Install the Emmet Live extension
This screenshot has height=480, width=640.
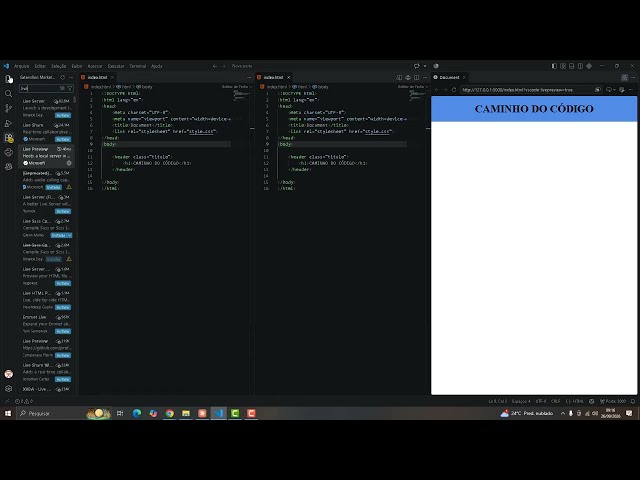point(63,331)
